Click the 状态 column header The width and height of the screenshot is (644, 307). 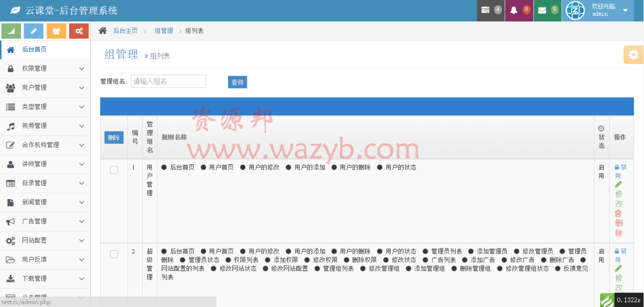(x=601, y=137)
